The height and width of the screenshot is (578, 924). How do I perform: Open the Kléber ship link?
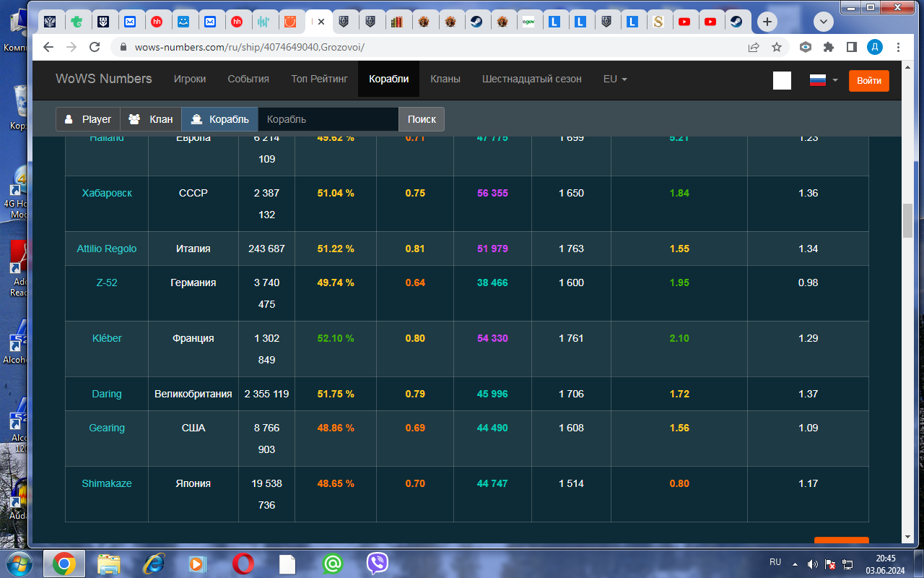pyautogui.click(x=107, y=338)
